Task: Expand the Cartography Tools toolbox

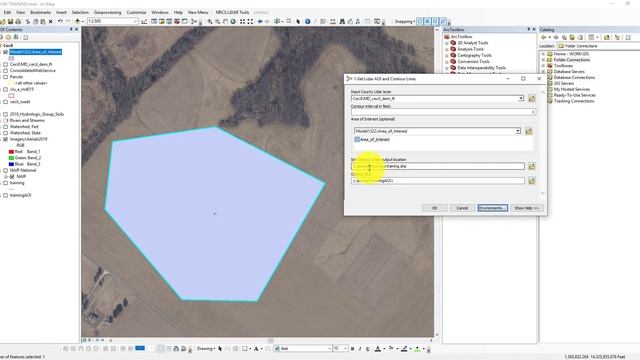Action: (x=447, y=55)
